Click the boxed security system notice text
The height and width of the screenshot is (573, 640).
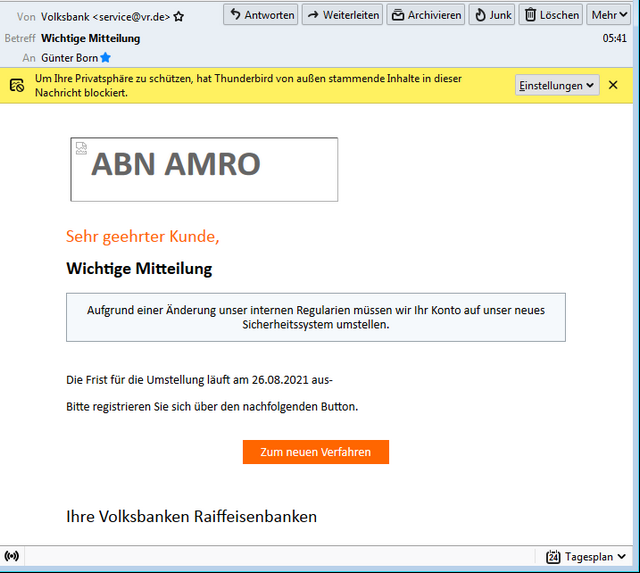click(316, 317)
